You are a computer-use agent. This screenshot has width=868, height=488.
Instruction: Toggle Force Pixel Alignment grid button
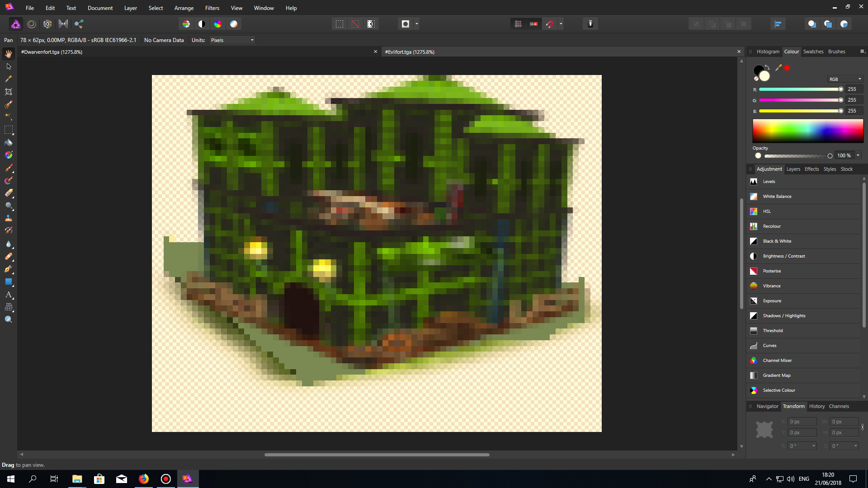518,24
